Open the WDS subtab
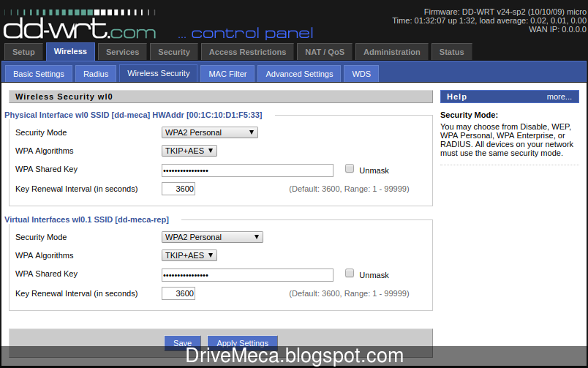This screenshot has height=368, width=588. point(361,74)
